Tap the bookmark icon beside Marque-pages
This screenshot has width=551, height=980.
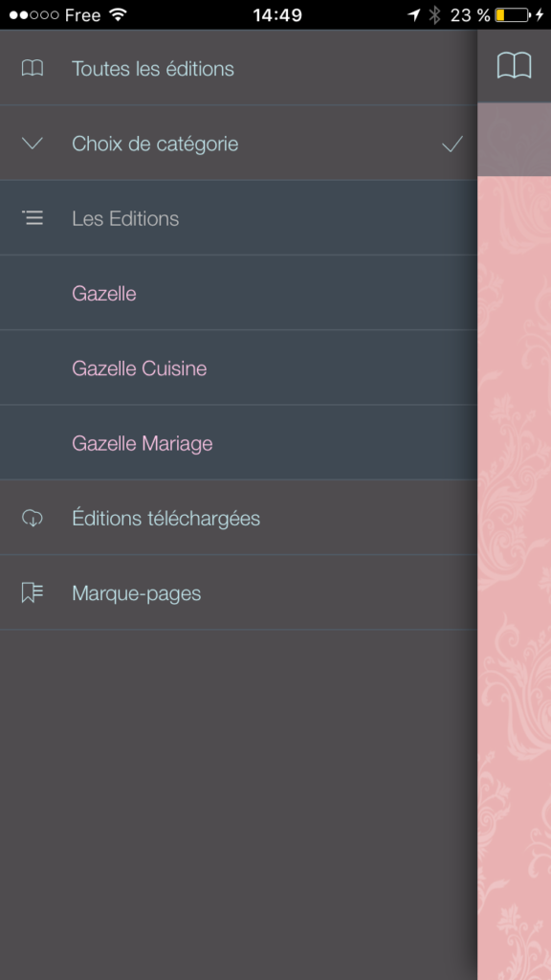[33, 592]
